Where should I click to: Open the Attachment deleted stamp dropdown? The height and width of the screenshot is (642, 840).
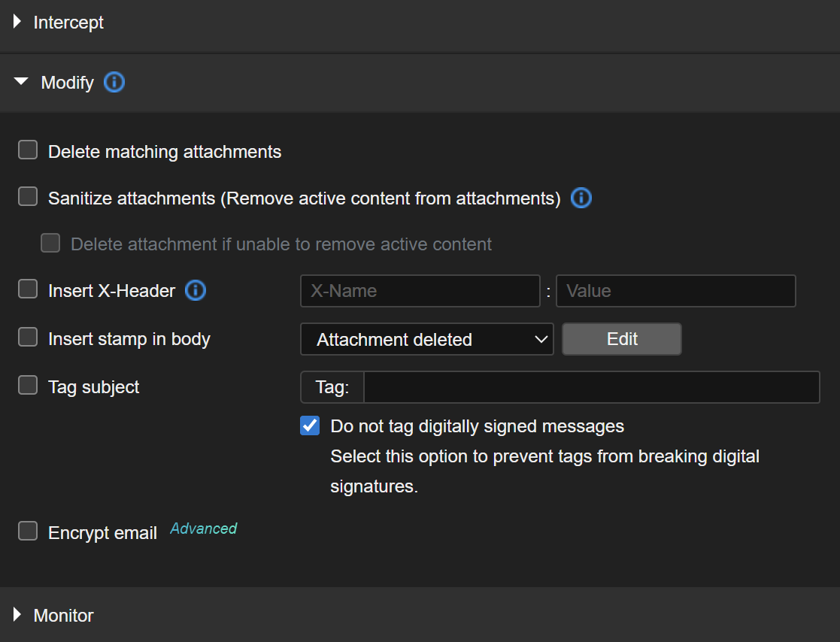[426, 339]
